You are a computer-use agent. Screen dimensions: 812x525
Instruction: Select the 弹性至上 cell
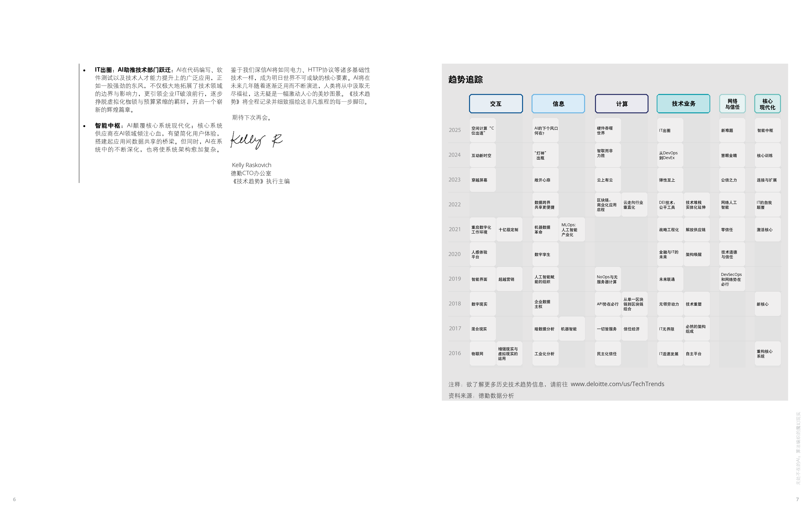(x=670, y=180)
